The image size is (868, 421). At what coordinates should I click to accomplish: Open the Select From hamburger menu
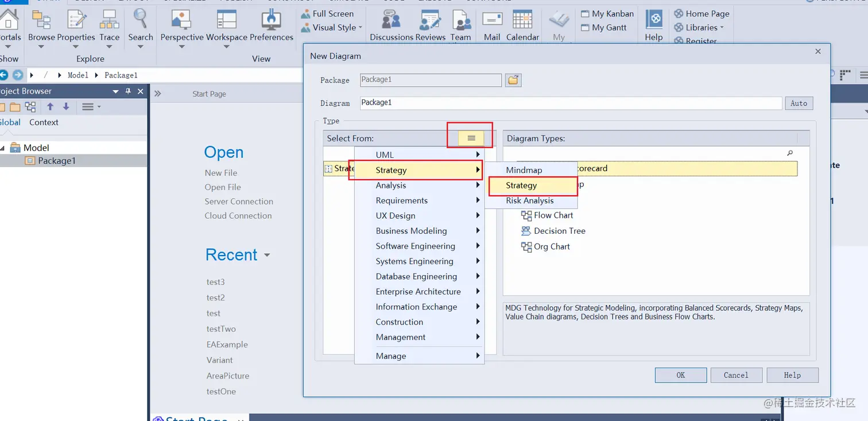(x=471, y=138)
